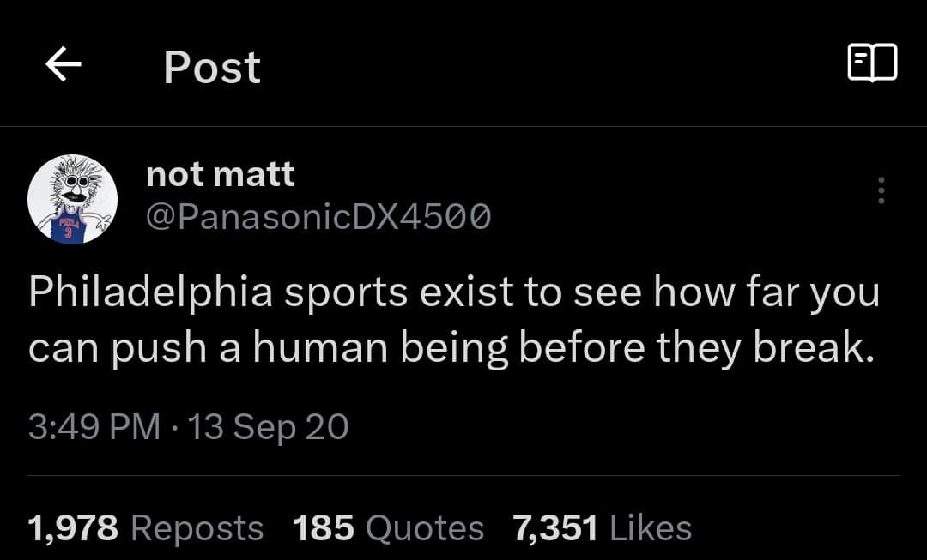Go back using the left arrow
The height and width of the screenshot is (560, 927).
pyautogui.click(x=63, y=65)
